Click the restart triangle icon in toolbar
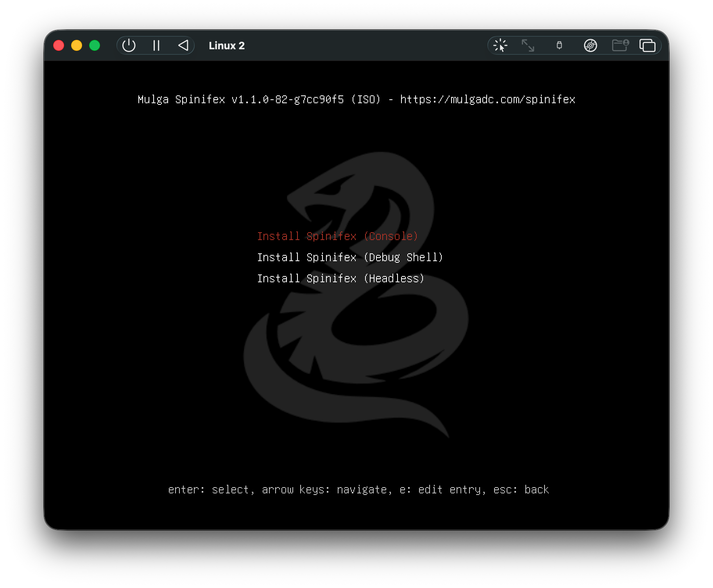Viewport: 713px width, 588px height. pos(183,46)
